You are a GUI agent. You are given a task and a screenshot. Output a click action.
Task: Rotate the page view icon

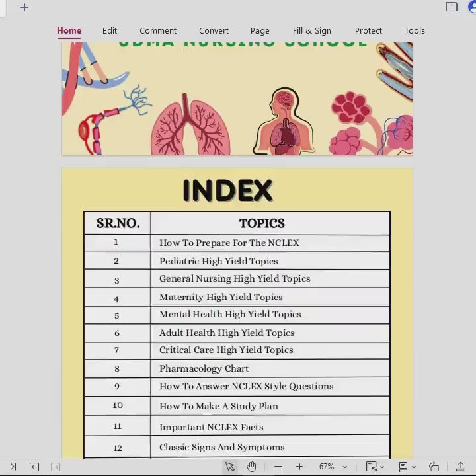pos(434,467)
